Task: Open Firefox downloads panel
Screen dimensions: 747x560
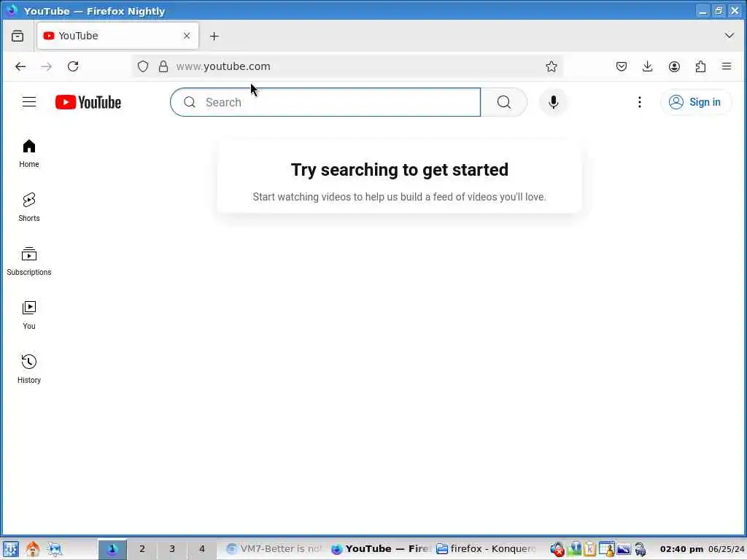Action: point(648,66)
